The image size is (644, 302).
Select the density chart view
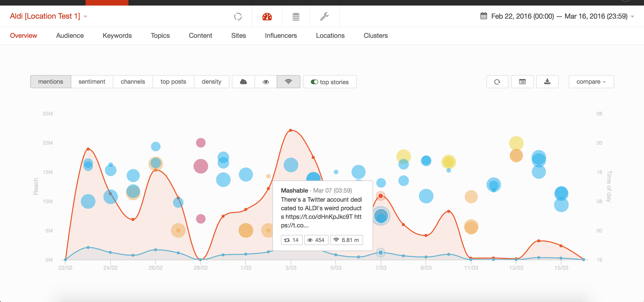[211, 82]
